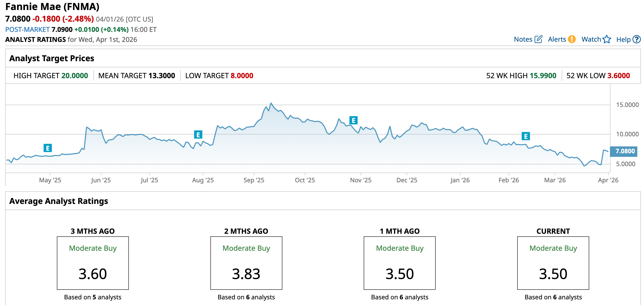Click the 1 MTH AGO rating box
The height and width of the screenshot is (305, 644).
(x=399, y=263)
